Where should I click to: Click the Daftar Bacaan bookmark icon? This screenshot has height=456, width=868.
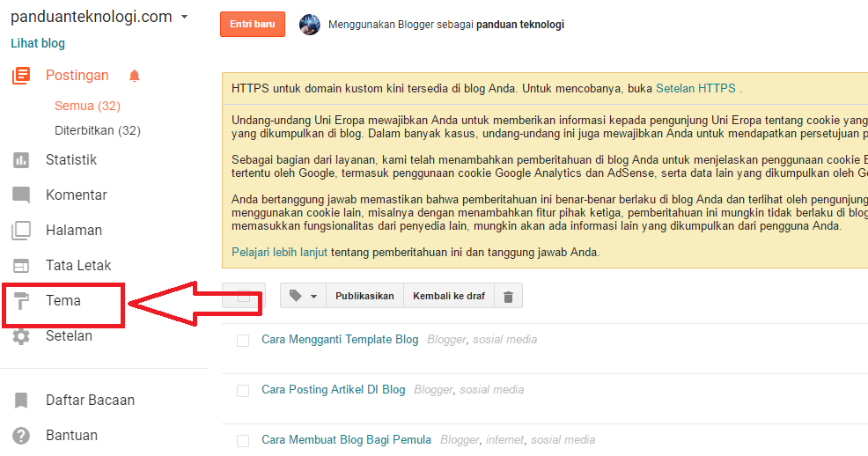21,401
